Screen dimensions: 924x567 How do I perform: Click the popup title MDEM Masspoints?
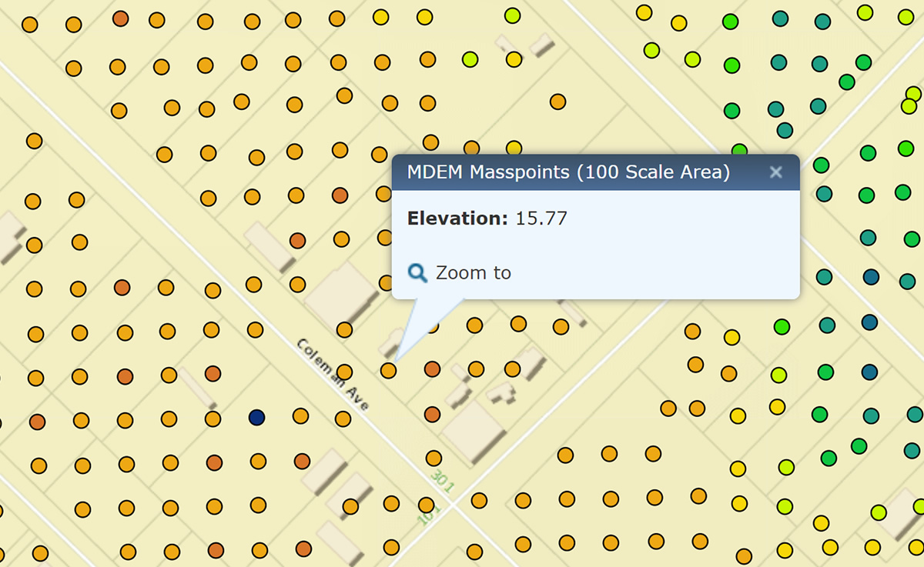click(x=568, y=172)
